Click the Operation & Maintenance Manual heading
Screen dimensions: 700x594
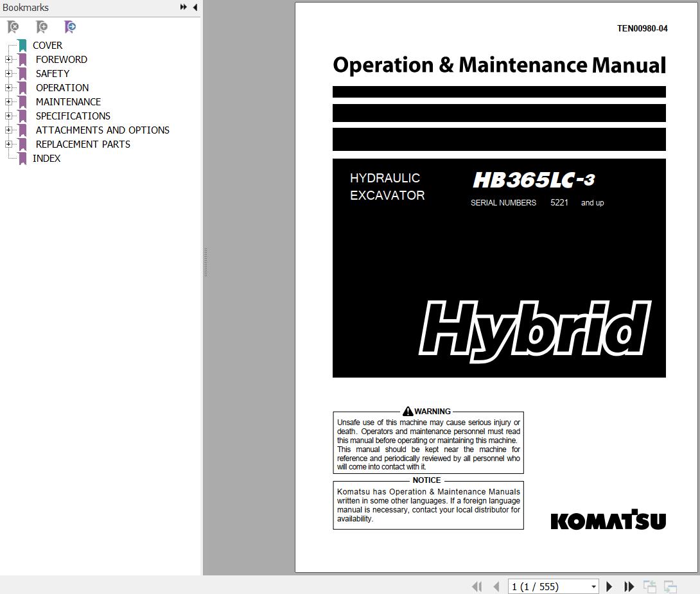[499, 65]
